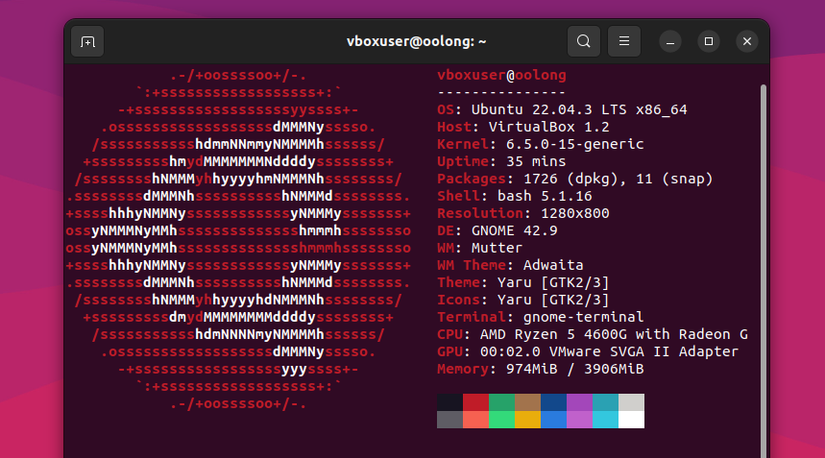Screen dimensions: 825x458
Task: Click the 'Terminal' label
Action: [x=471, y=317]
